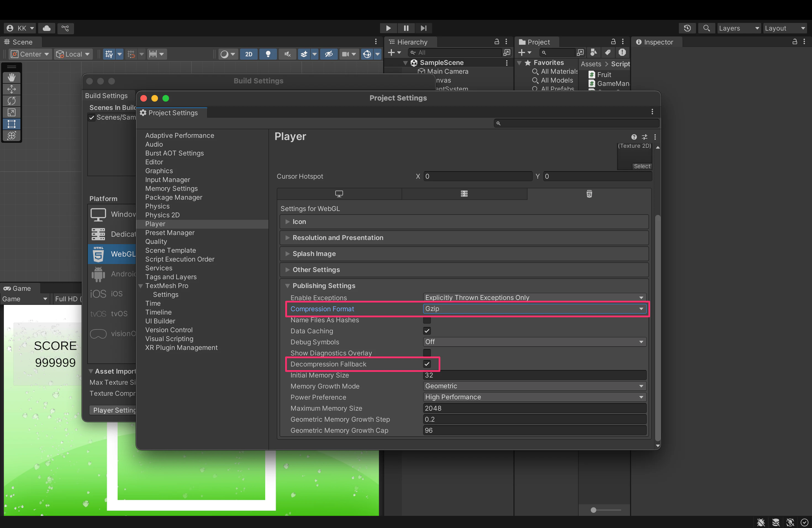Image resolution: width=812 pixels, height=528 pixels.
Task: Click the Hierarchy add plus button
Action: (391, 52)
